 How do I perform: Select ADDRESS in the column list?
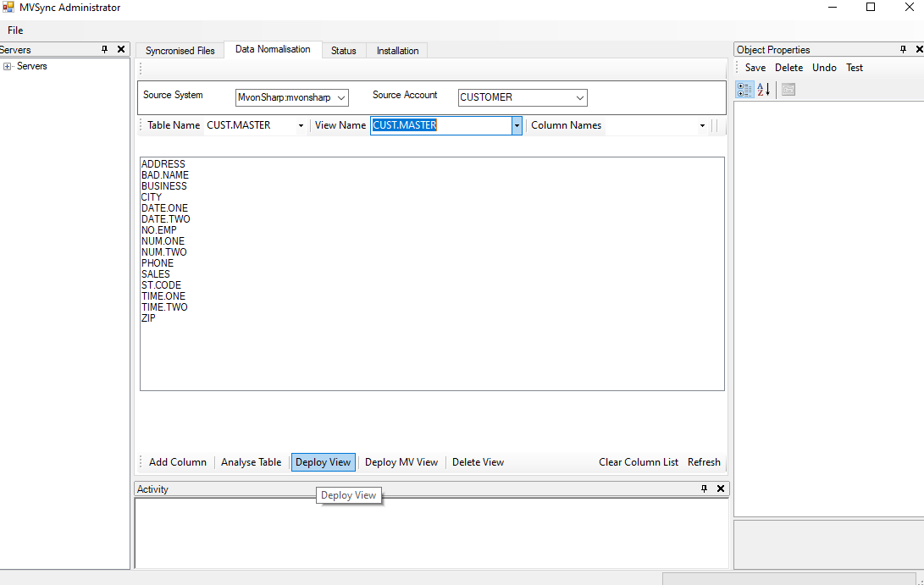(163, 164)
